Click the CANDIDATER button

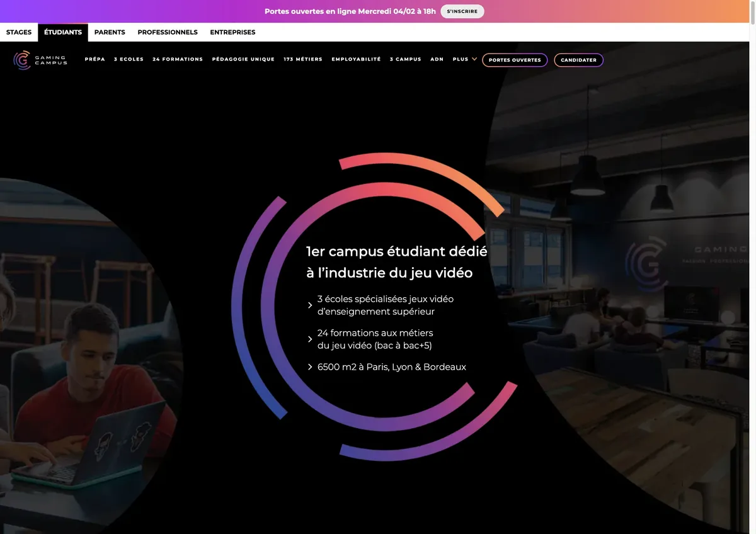click(x=578, y=60)
